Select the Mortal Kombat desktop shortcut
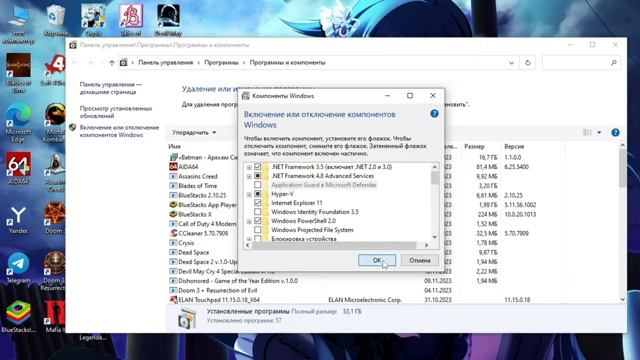The image size is (640, 360). tap(55, 122)
